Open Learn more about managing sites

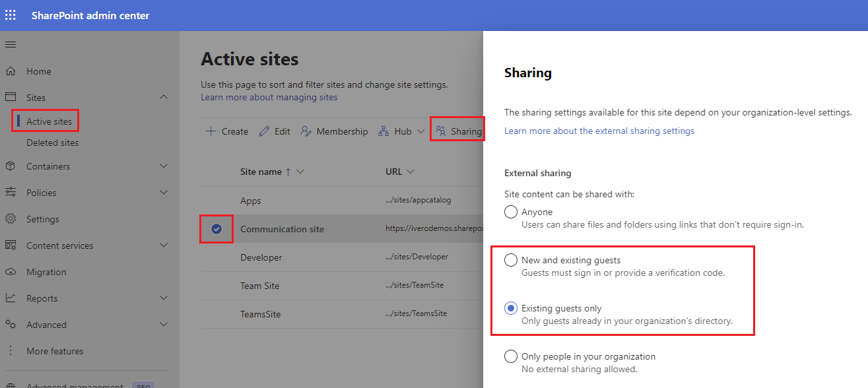coord(269,97)
